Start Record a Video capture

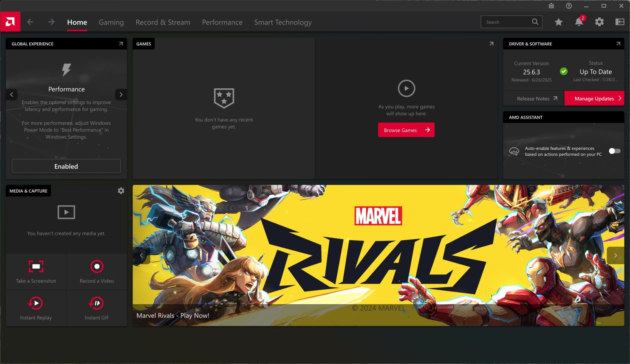97,267
